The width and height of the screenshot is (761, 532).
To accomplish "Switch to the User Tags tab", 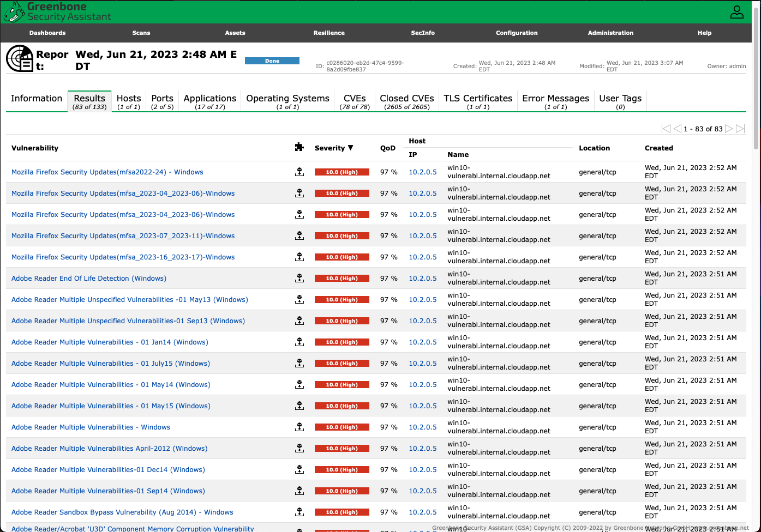I will [620, 101].
